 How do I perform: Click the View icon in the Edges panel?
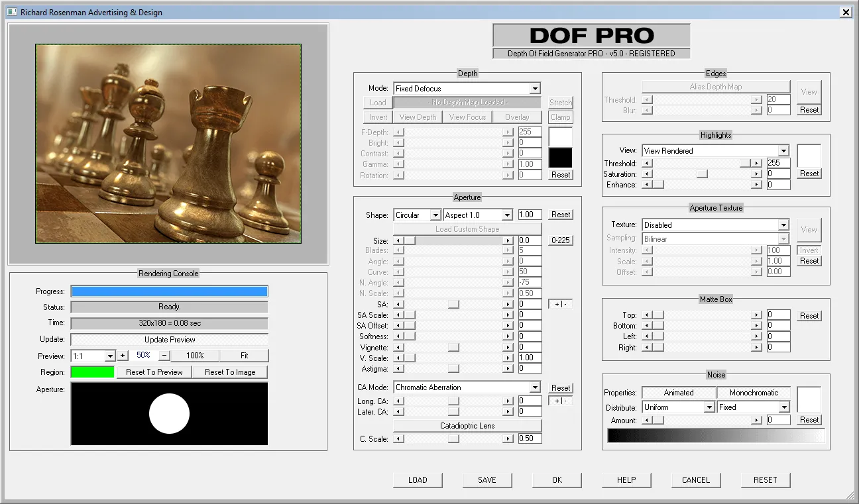(x=809, y=91)
